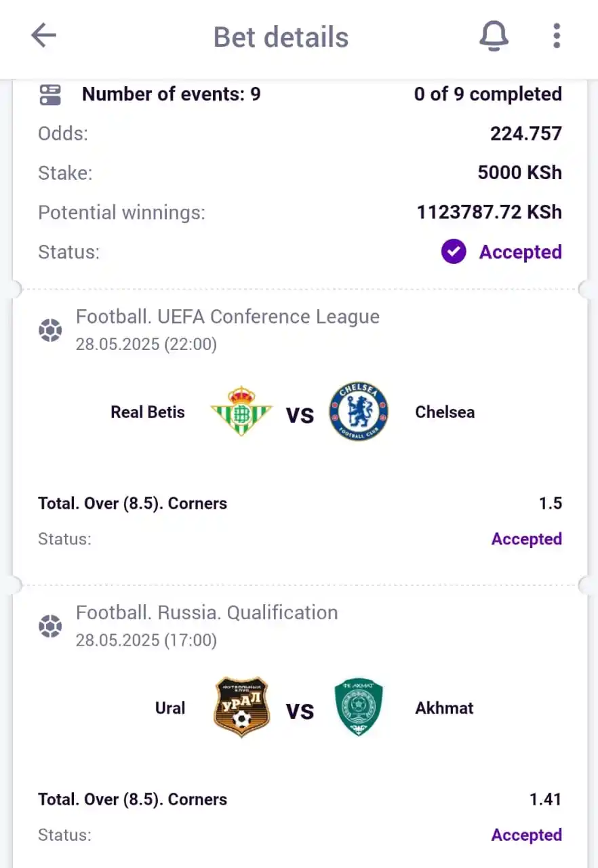The width and height of the screenshot is (598, 868).
Task: Tap the 1.5 odds value
Action: pyautogui.click(x=551, y=503)
